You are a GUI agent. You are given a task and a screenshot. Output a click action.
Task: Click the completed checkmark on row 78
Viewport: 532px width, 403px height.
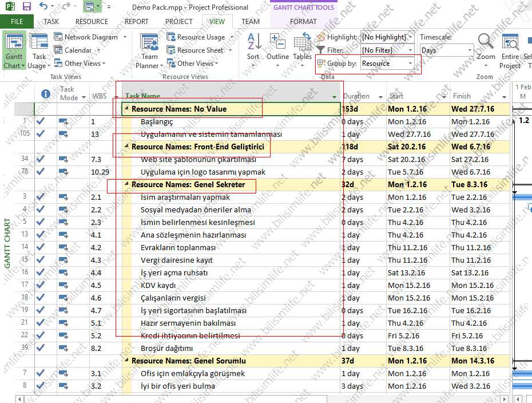point(41,172)
